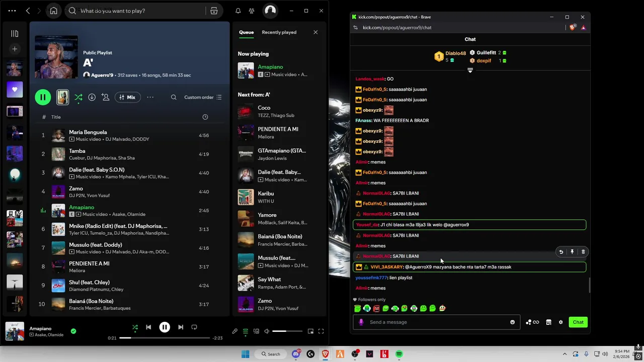The width and height of the screenshot is (644, 362).
Task: Open Windows taskbar Search
Action: point(271,354)
